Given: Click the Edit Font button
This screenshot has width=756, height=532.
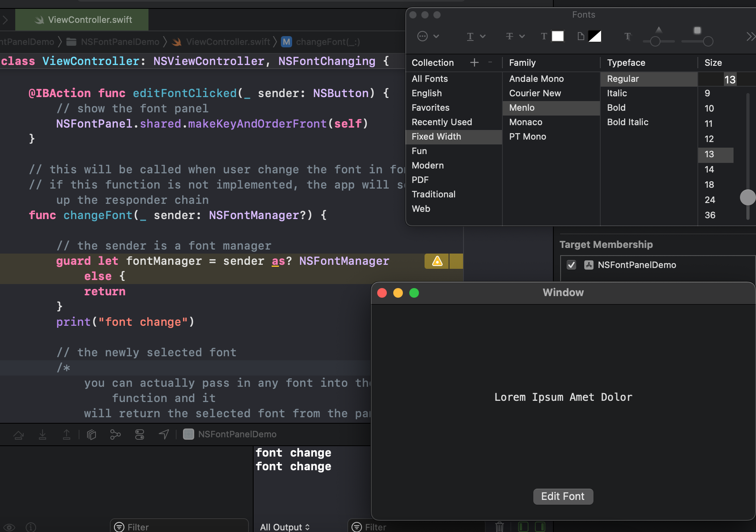Looking at the screenshot, I should point(563,496).
